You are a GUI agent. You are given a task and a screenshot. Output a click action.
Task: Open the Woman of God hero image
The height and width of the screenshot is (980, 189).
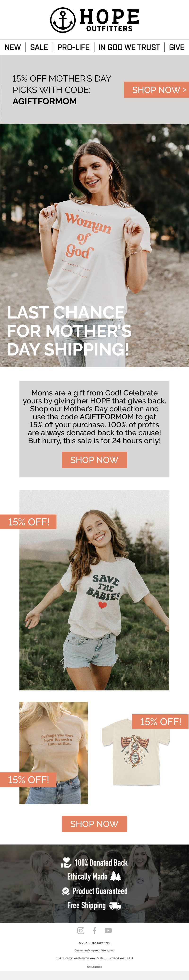pyautogui.click(x=94, y=245)
